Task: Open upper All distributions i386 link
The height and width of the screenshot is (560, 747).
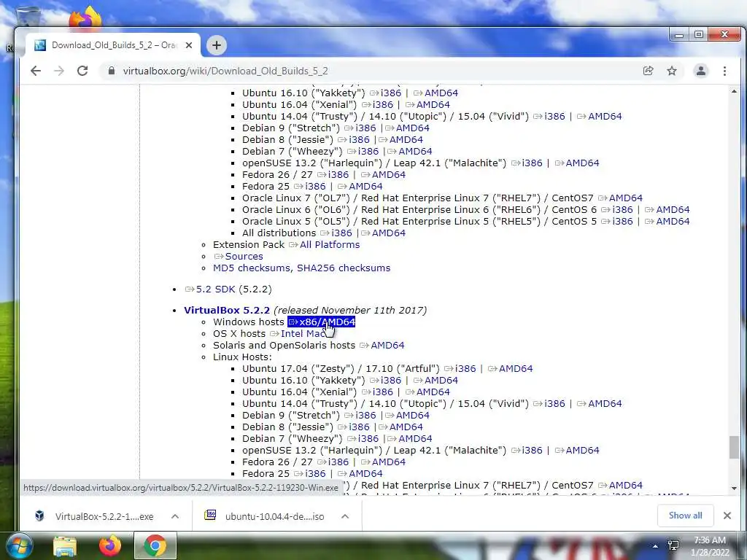Action: click(x=336, y=233)
